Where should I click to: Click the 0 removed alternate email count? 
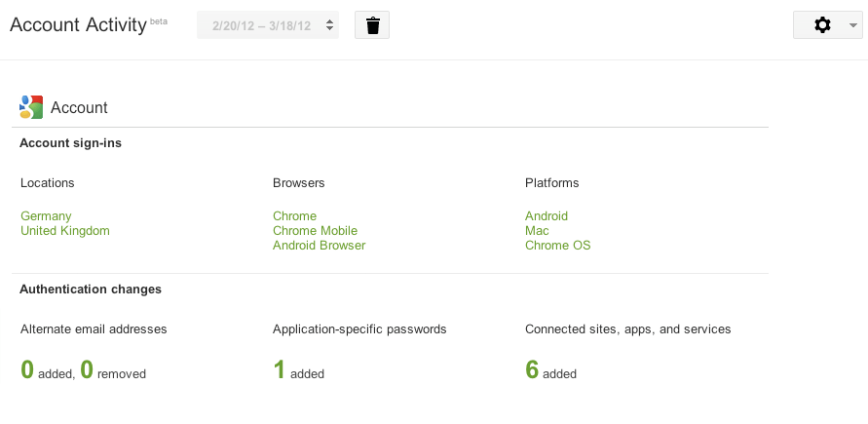coord(87,369)
